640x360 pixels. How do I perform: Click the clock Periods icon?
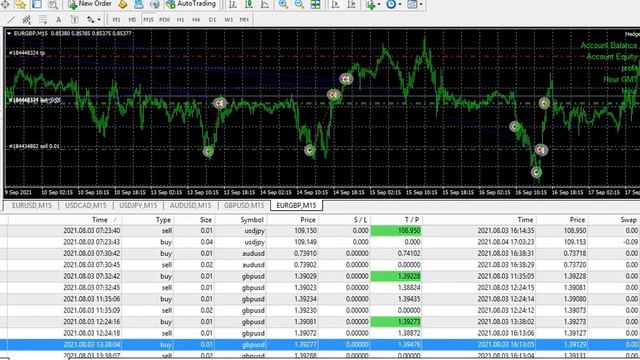(x=391, y=4)
